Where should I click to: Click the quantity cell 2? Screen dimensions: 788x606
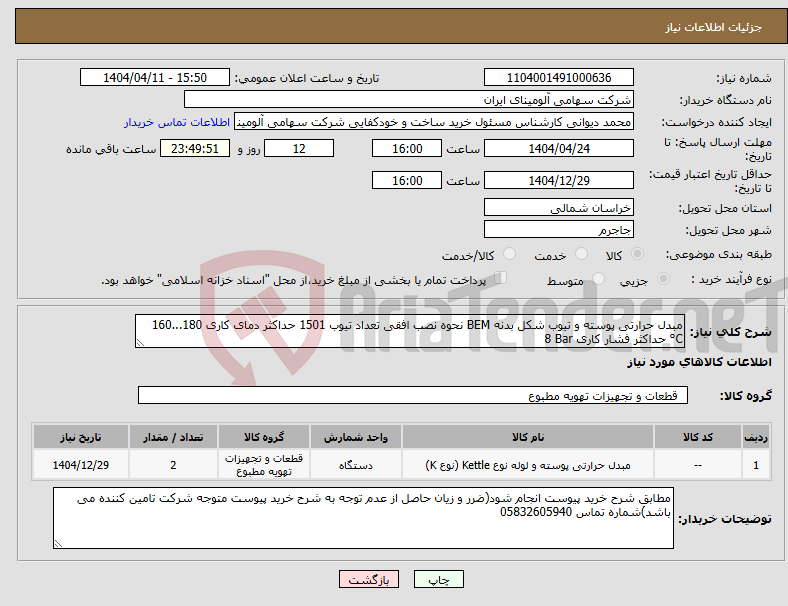click(x=173, y=465)
